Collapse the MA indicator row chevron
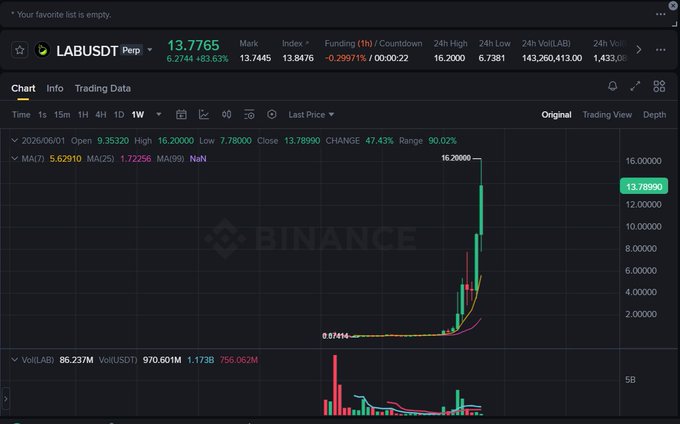The height and width of the screenshot is (424, 680). pos(14,158)
